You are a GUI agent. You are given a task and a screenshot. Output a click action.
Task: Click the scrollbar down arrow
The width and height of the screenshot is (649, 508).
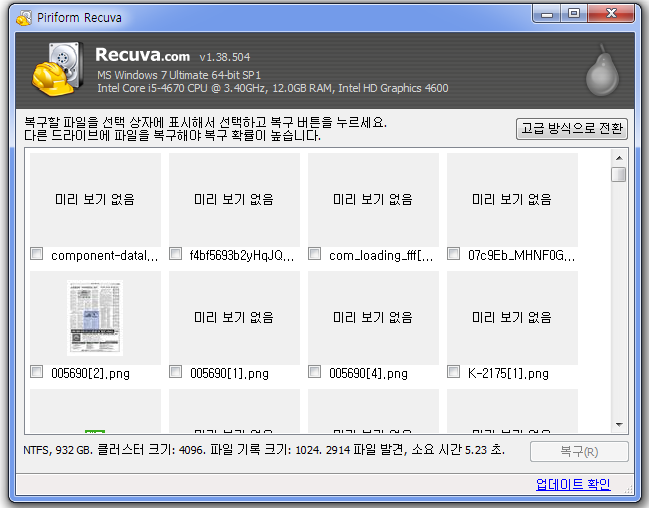(x=619, y=424)
